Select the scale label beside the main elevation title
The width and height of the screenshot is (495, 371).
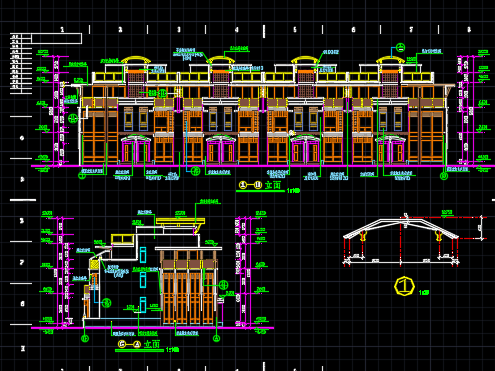(293, 191)
